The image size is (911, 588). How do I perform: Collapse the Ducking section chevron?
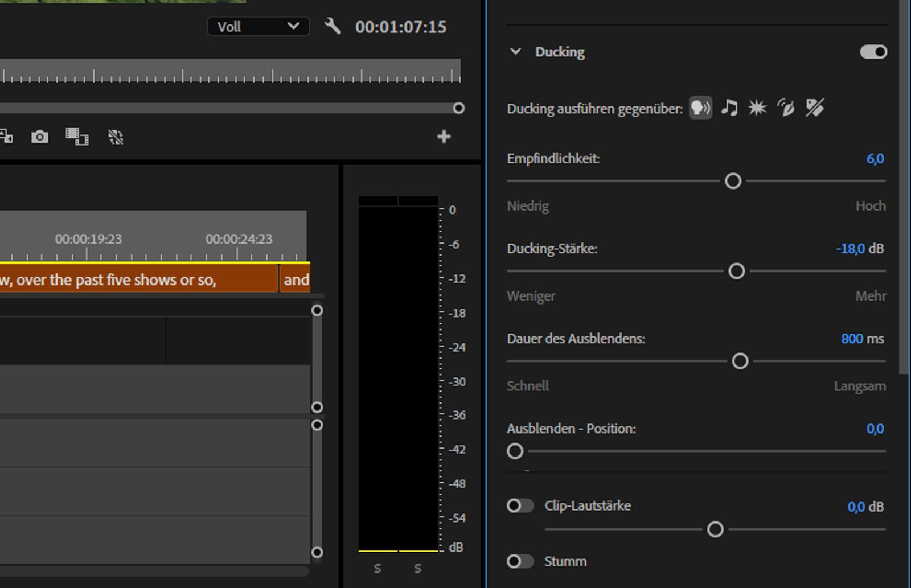tap(516, 52)
